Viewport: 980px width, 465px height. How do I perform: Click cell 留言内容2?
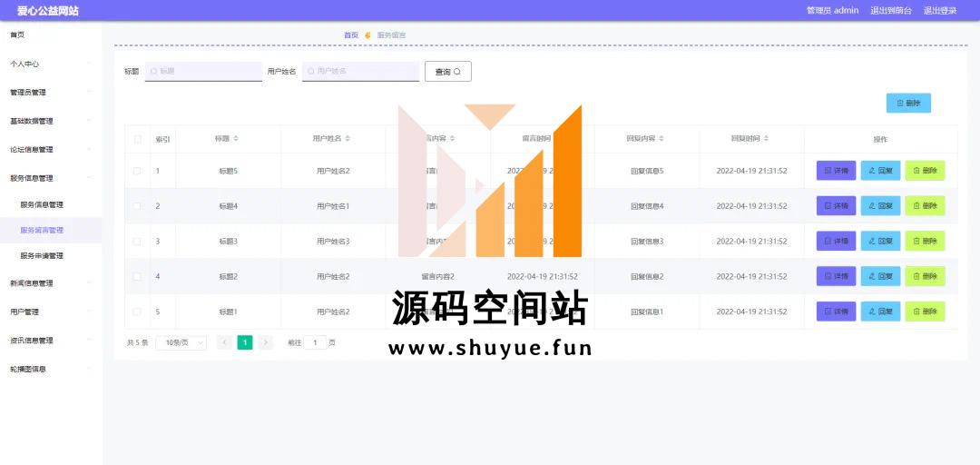tap(438, 276)
